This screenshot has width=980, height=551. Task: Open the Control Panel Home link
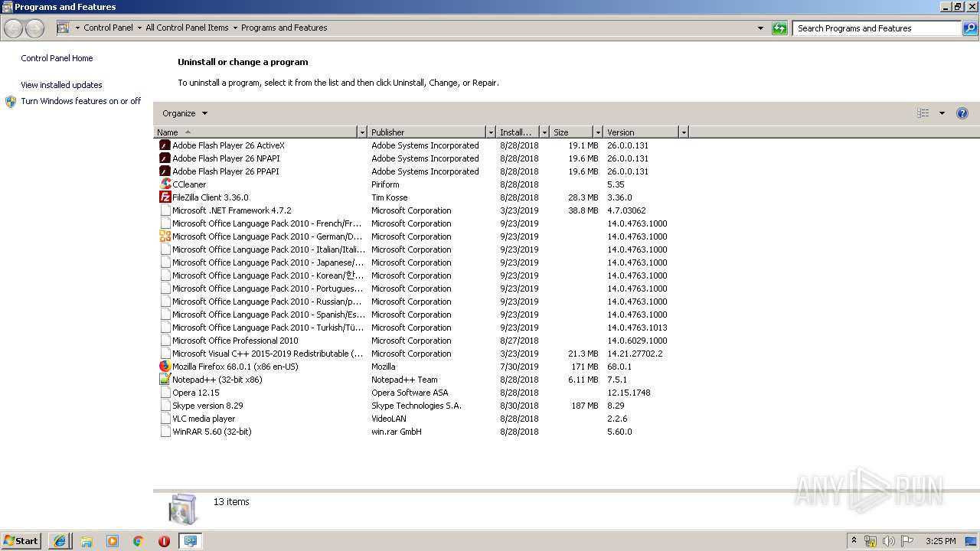57,58
